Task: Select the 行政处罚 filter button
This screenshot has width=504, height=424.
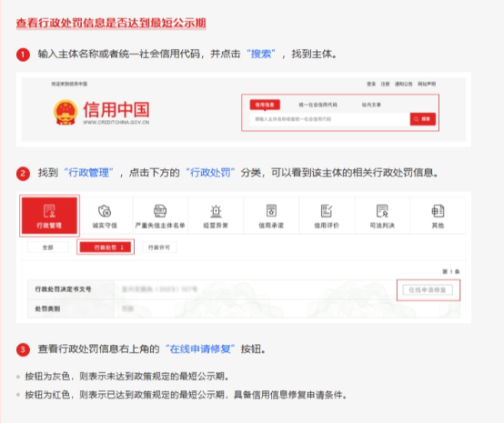Action: (x=106, y=247)
